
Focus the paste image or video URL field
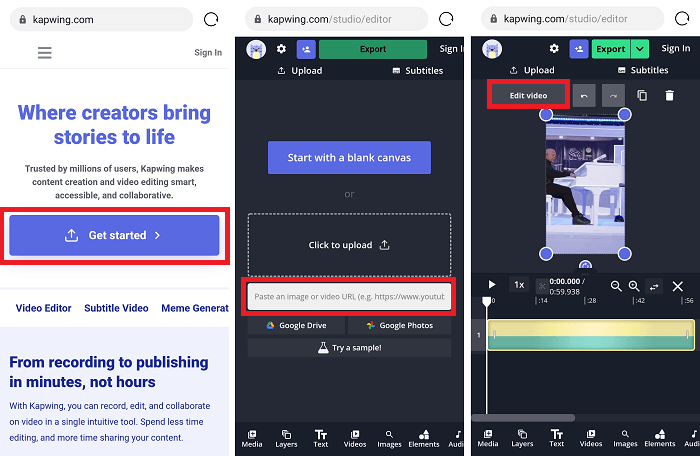(x=349, y=297)
